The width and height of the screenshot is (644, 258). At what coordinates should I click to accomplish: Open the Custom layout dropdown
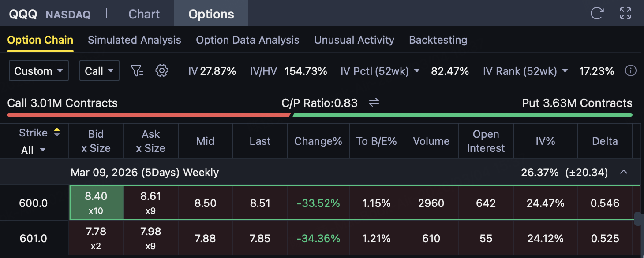pyautogui.click(x=39, y=71)
